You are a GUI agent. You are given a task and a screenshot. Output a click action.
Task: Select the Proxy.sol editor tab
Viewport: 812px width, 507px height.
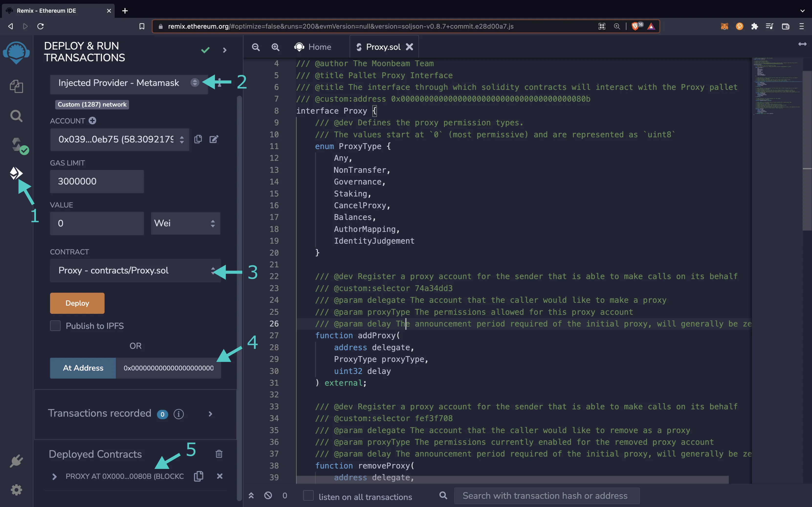point(383,47)
